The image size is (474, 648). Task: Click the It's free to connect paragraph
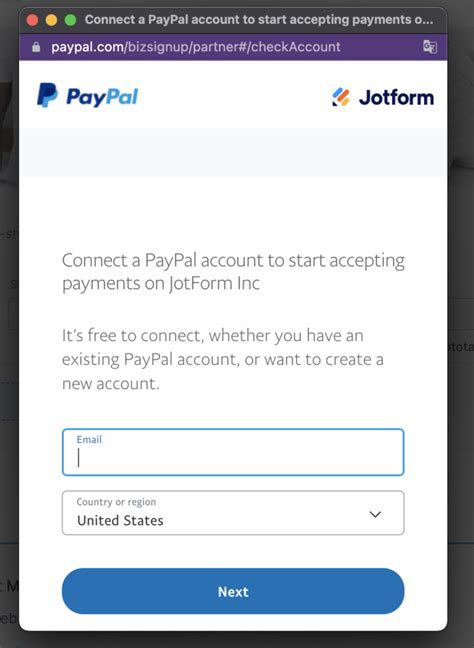point(223,359)
